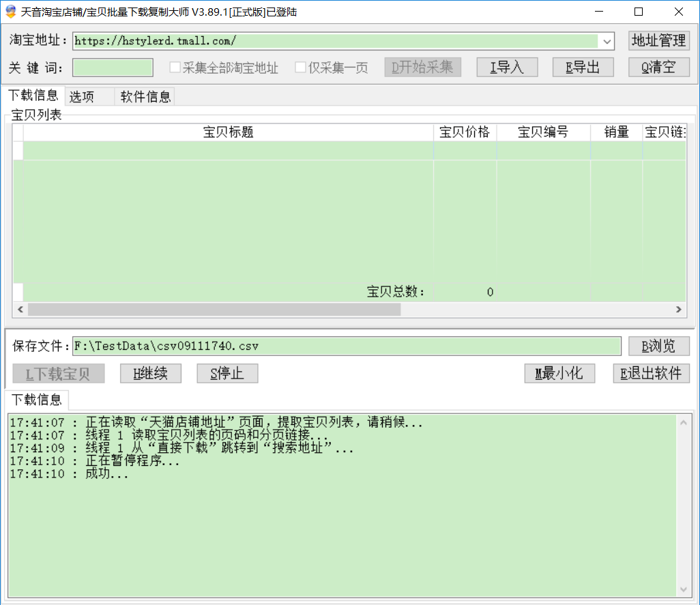Screen dimensions: 700x605
Task: Browse for file with B浏览 button
Action: coord(658,346)
